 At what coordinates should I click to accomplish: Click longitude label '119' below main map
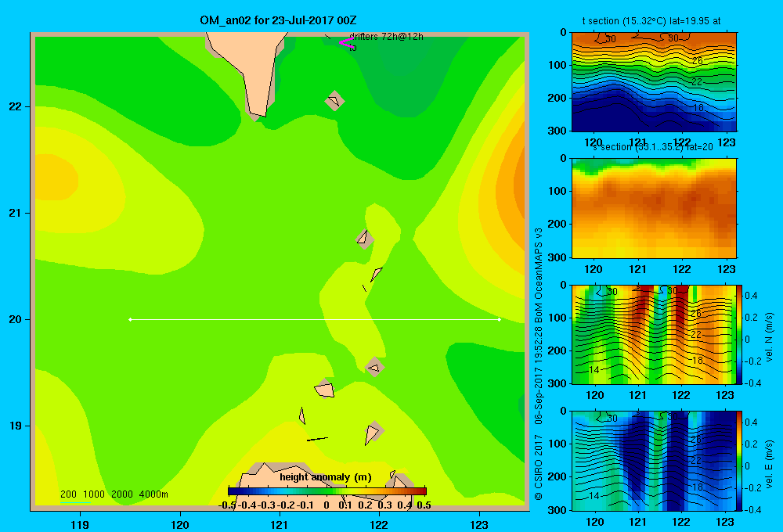[x=80, y=524]
